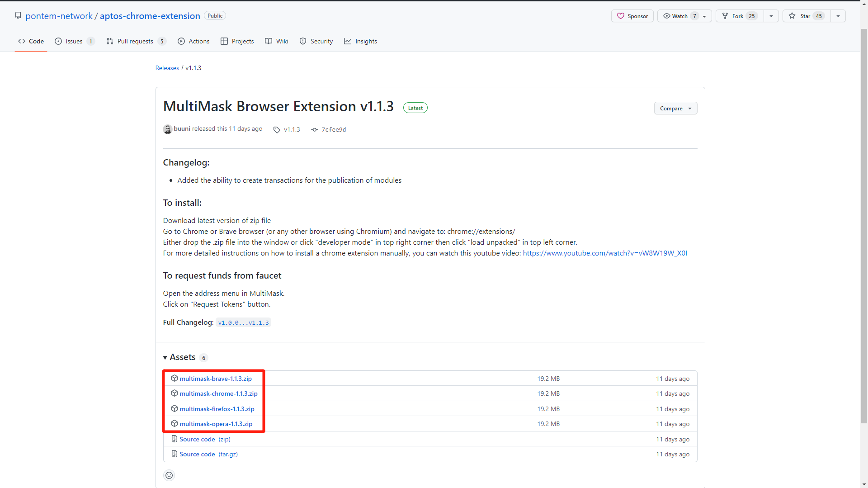Screen dimensions: 868x488
Task: Click the file-zip icon for Source code (tar.gz)
Action: click(174, 454)
